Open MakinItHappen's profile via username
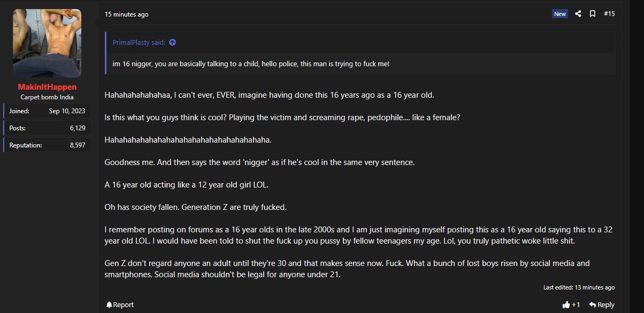The width and height of the screenshot is (644, 313). 47,87
